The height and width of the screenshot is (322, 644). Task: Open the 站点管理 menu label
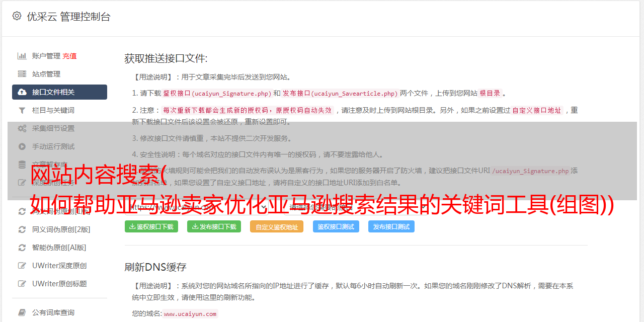[x=46, y=74]
